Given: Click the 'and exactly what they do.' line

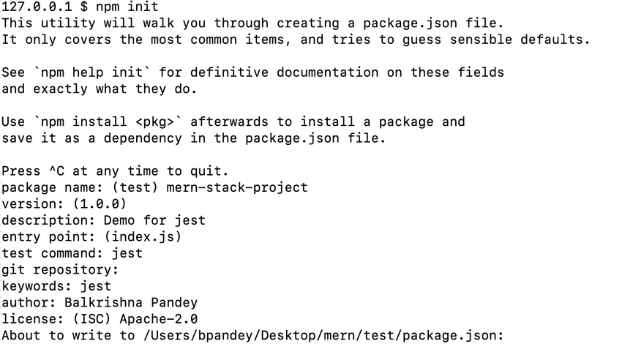Looking at the screenshot, I should click(99, 89).
